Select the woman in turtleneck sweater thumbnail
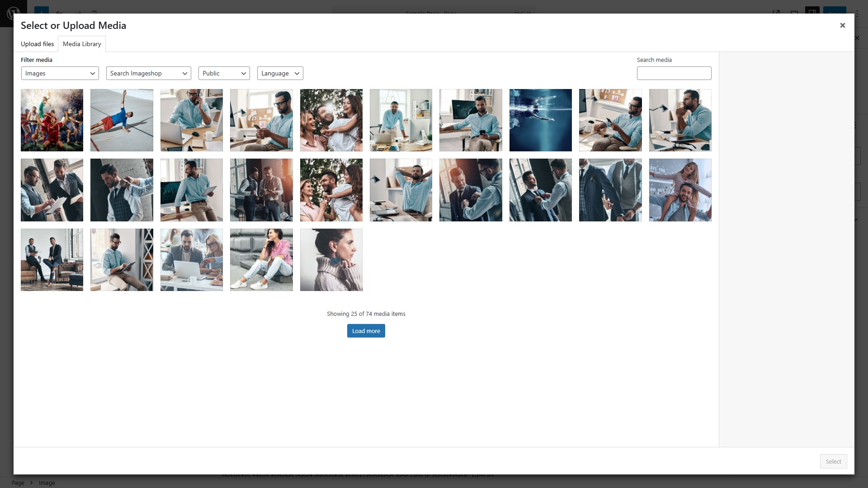 click(331, 260)
